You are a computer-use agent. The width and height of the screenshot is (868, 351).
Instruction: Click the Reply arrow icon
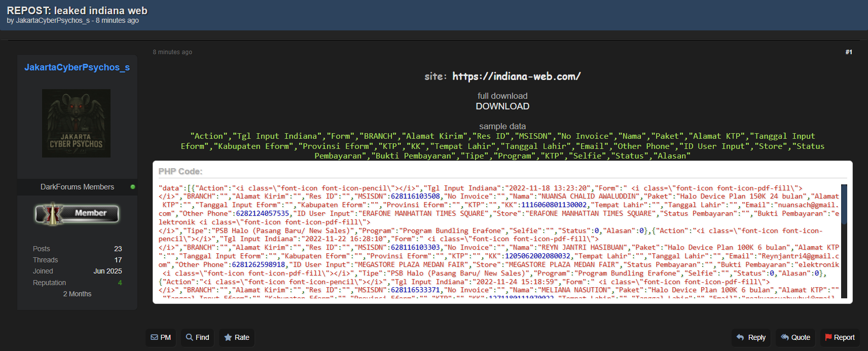[x=740, y=337]
